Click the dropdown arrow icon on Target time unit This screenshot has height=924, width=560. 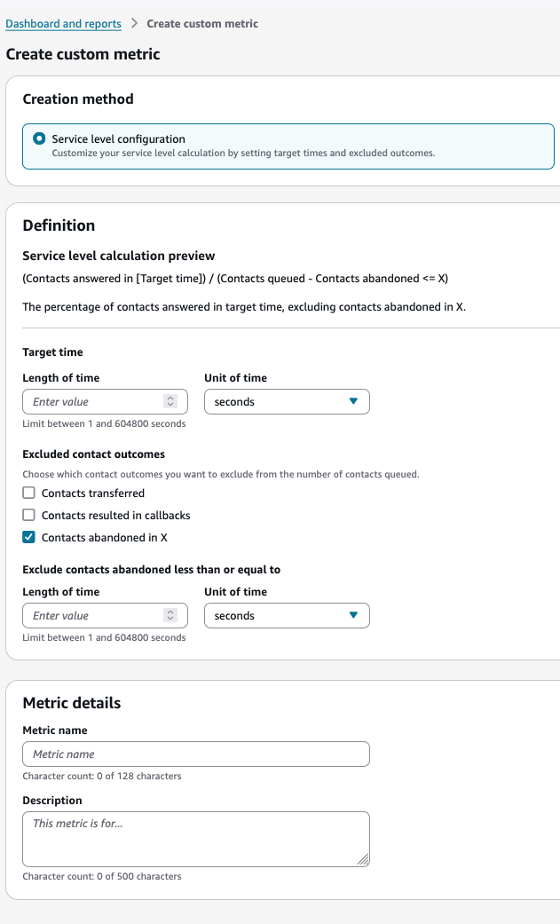(x=355, y=401)
